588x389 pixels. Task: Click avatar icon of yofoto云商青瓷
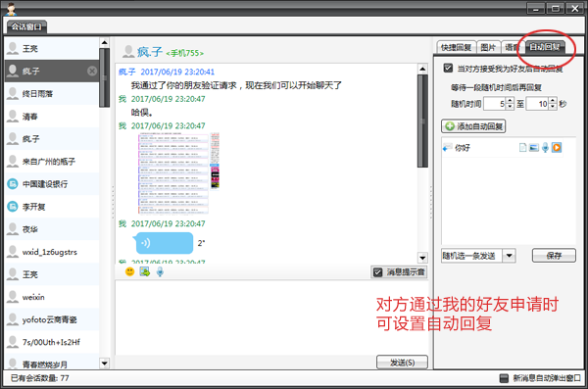(x=13, y=319)
